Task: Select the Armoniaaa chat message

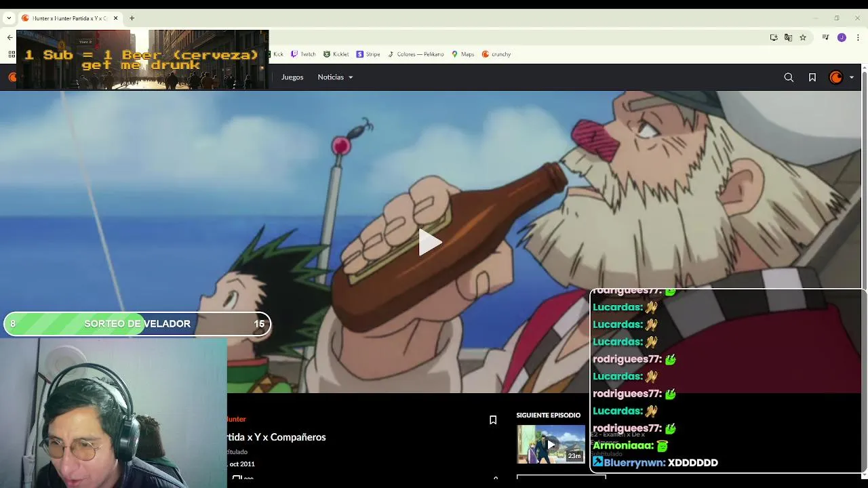Action: click(631, 445)
